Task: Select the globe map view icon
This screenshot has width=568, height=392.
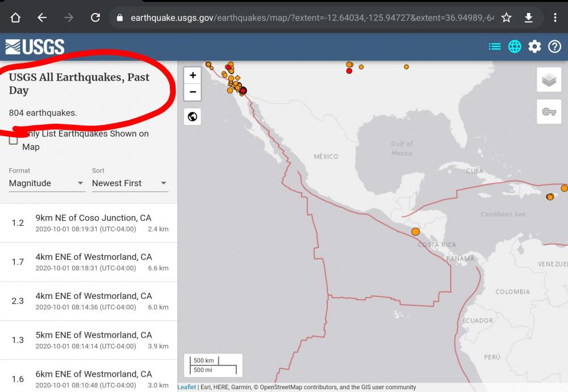Action: tap(515, 47)
